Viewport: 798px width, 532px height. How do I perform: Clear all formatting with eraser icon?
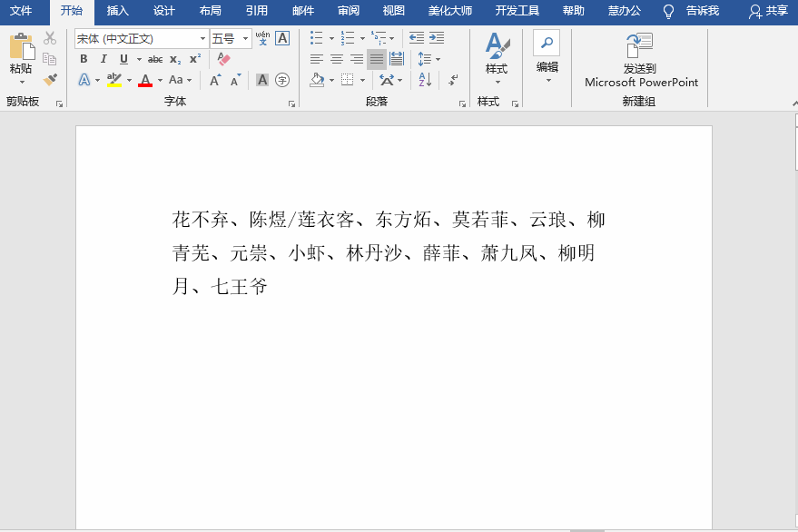coord(222,59)
